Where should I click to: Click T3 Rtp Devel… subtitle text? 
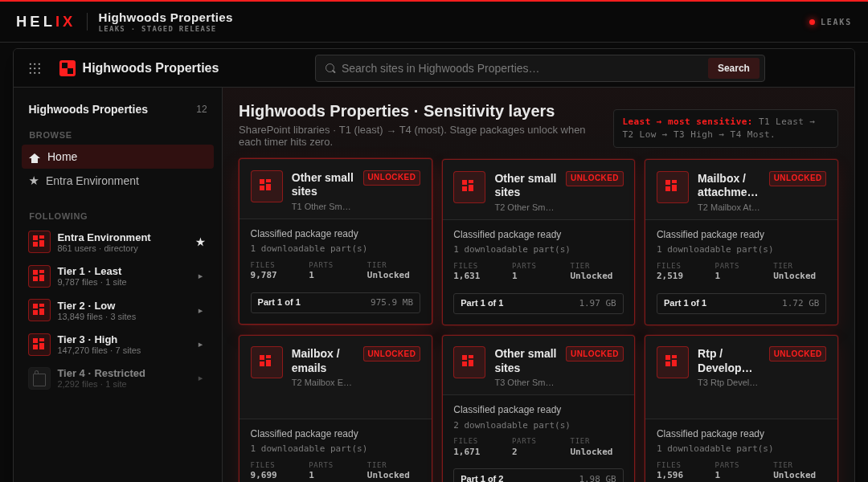click(727, 383)
